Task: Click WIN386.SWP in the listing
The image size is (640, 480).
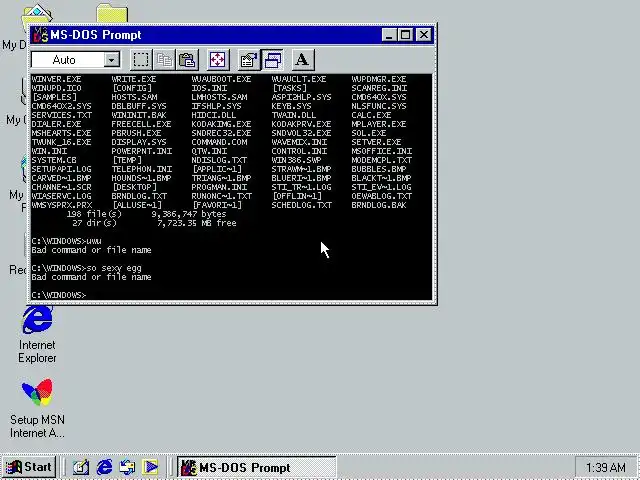Action: [x=296, y=160]
